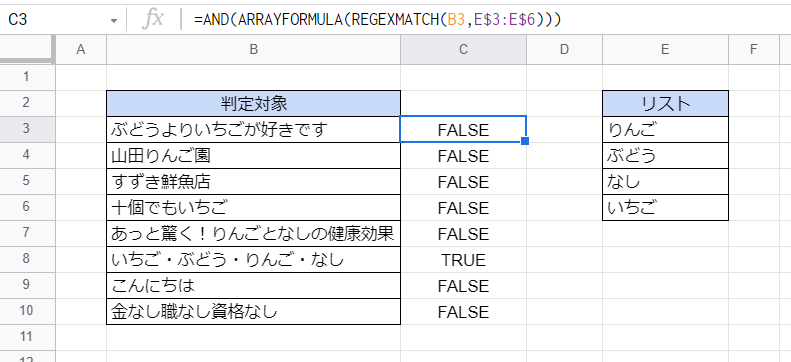The image size is (791, 362).
Task: Click the cell 十個でもいちご
Action: point(254,208)
